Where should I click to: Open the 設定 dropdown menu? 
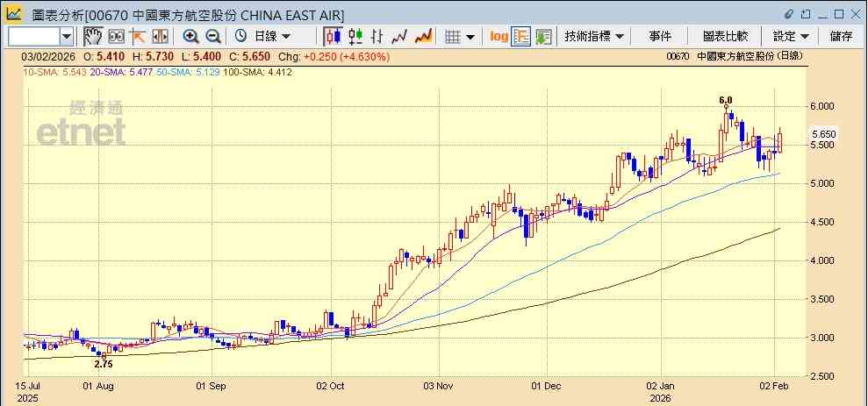coord(791,37)
